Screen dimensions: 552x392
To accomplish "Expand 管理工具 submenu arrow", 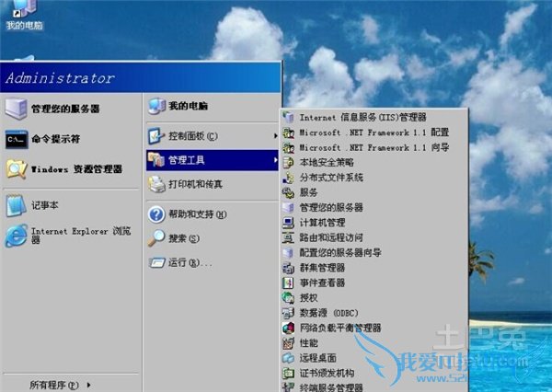I will (276, 160).
